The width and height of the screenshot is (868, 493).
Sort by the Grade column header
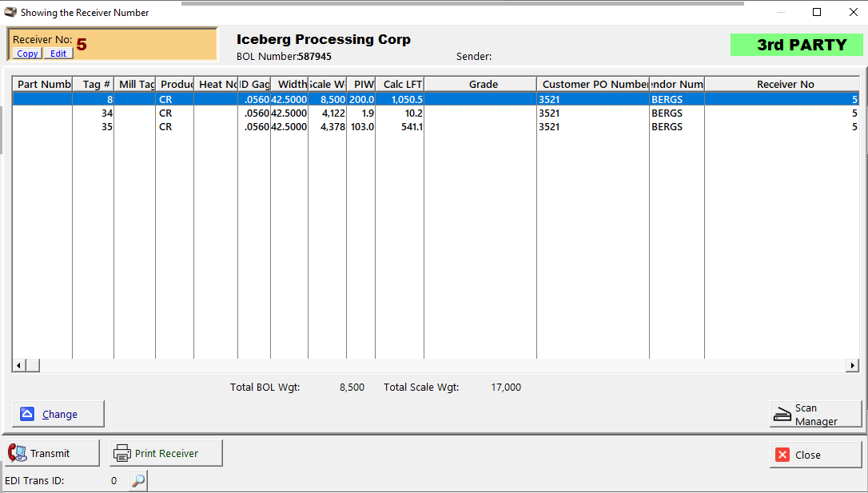tap(480, 84)
